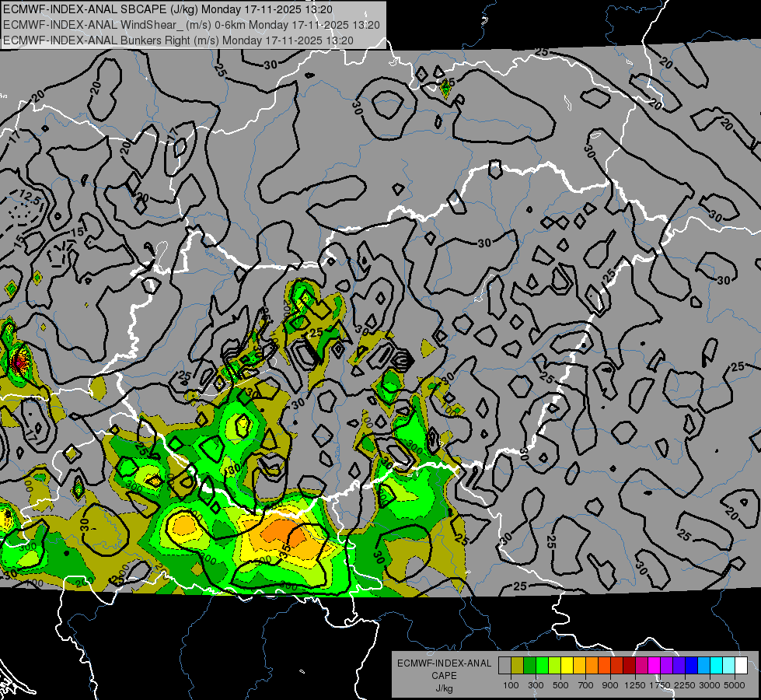Pick the orange-red legend swatch before 900
Screen dimensions: 761x700
coord(604,666)
